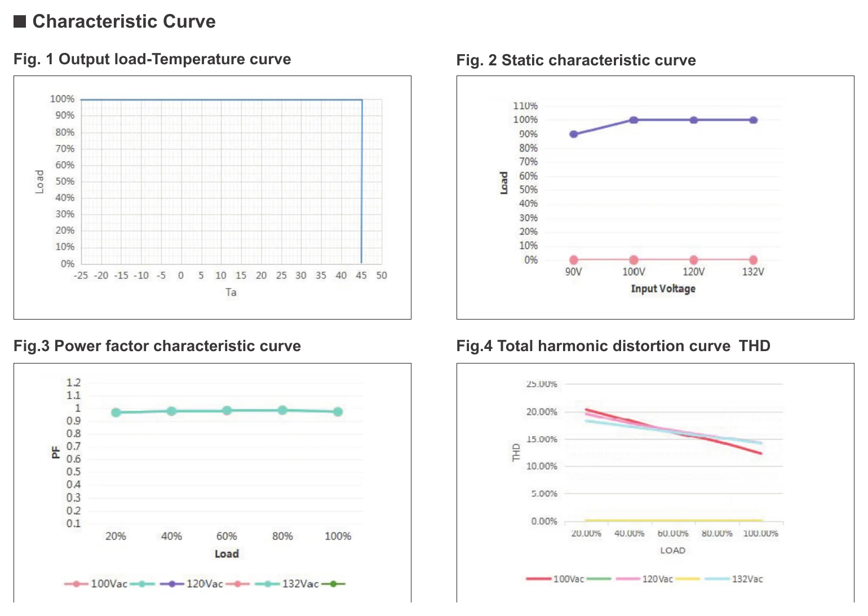Click the "THD" vertical axis label in Fig.4
The height and width of the screenshot is (616, 868).
(516, 452)
